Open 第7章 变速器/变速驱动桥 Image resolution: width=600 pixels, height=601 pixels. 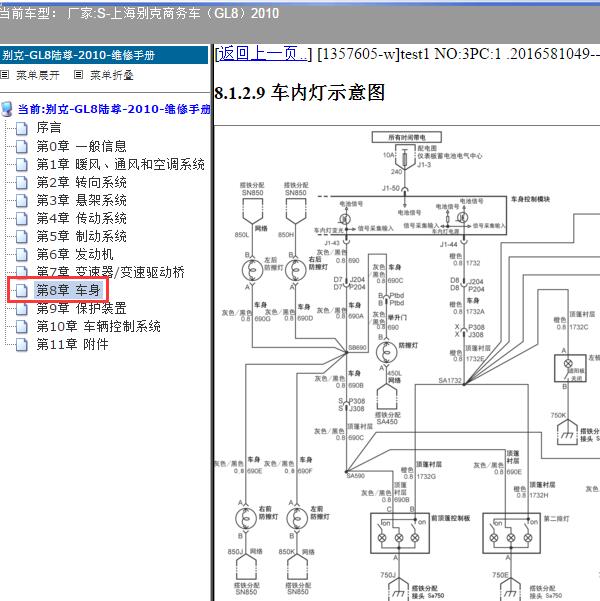pyautogui.click(x=110, y=273)
